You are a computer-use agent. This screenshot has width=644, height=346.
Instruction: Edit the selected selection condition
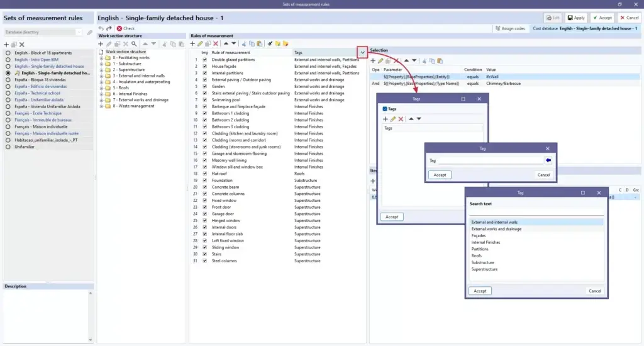pos(380,61)
